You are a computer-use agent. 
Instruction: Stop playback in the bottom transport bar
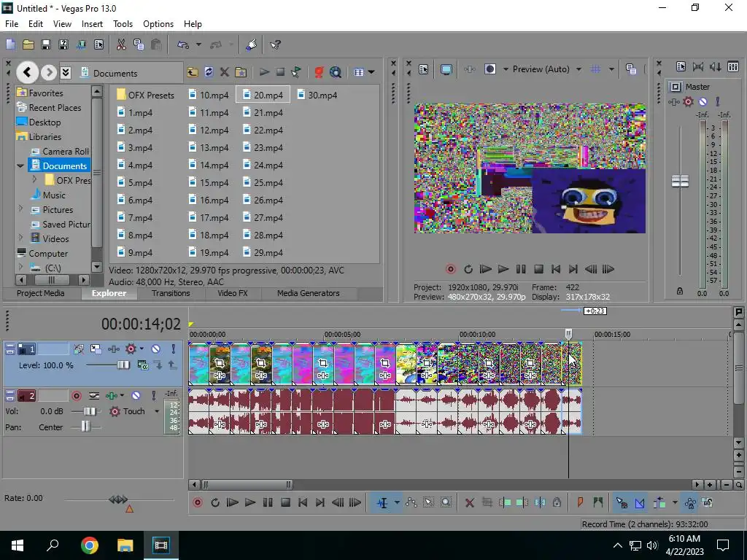[285, 502]
